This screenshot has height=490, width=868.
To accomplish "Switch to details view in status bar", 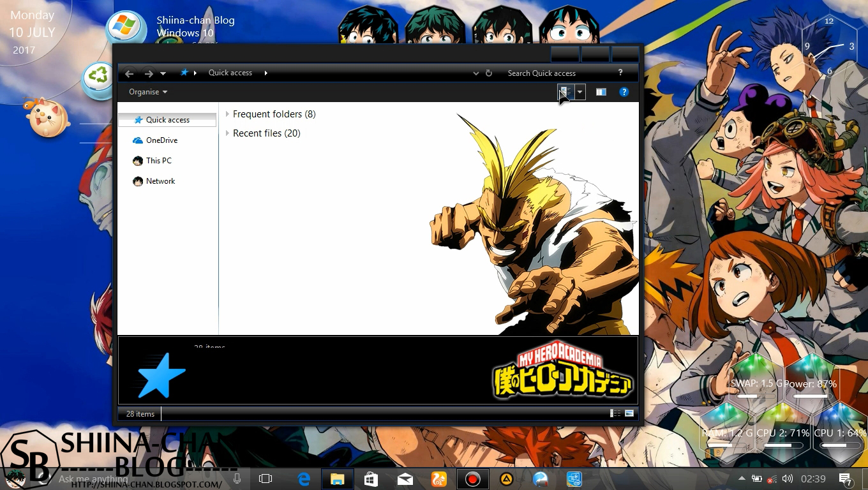I will coord(615,413).
